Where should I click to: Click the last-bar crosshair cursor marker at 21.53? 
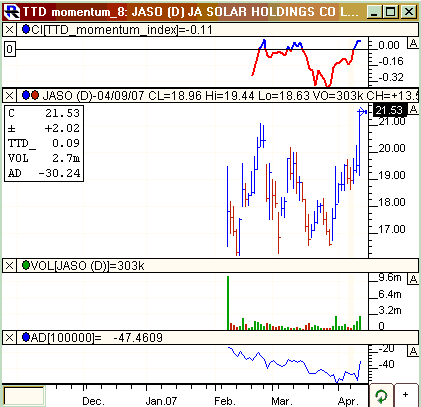coord(362,112)
